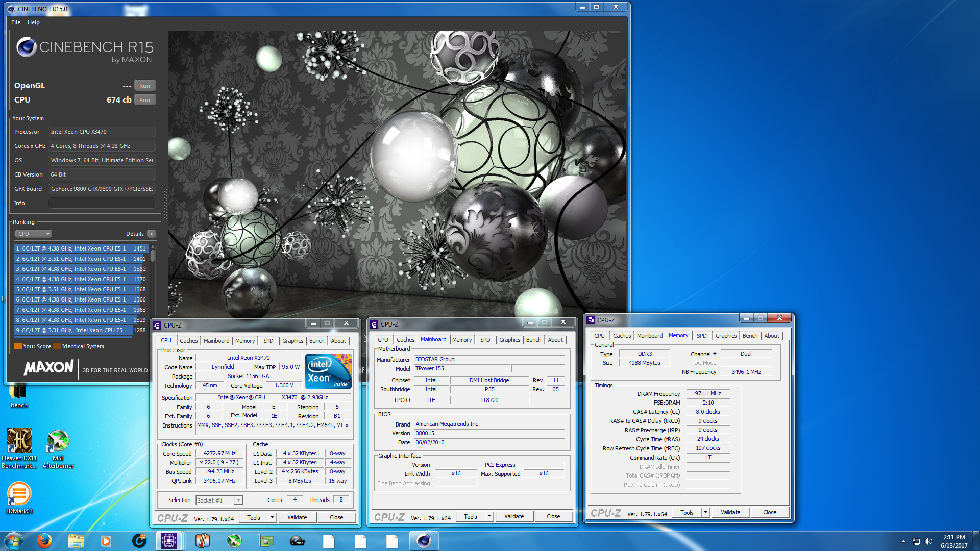Click the MAXON logo in Cinebench
This screenshot has height=551, width=980.
49,367
